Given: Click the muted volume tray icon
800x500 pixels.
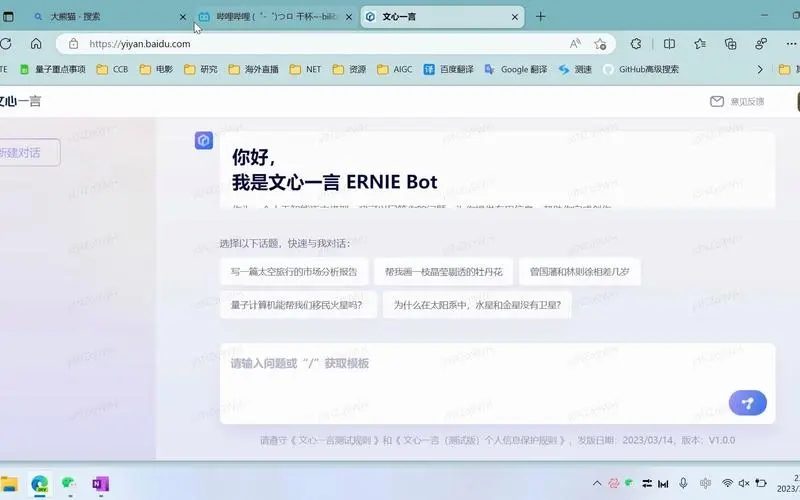Looking at the screenshot, I should pos(744,483).
